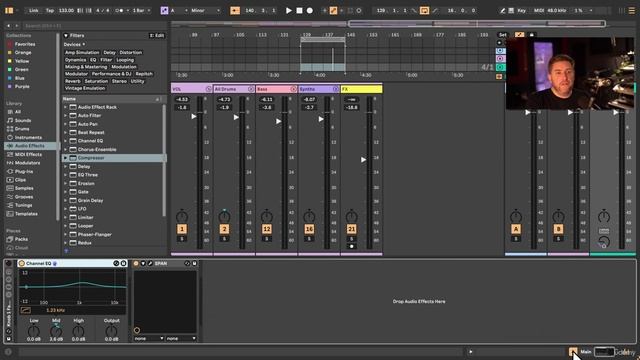Toggle Channel EQ high-pass filter icon
The height and width of the screenshot is (360, 640).
click(x=25, y=310)
